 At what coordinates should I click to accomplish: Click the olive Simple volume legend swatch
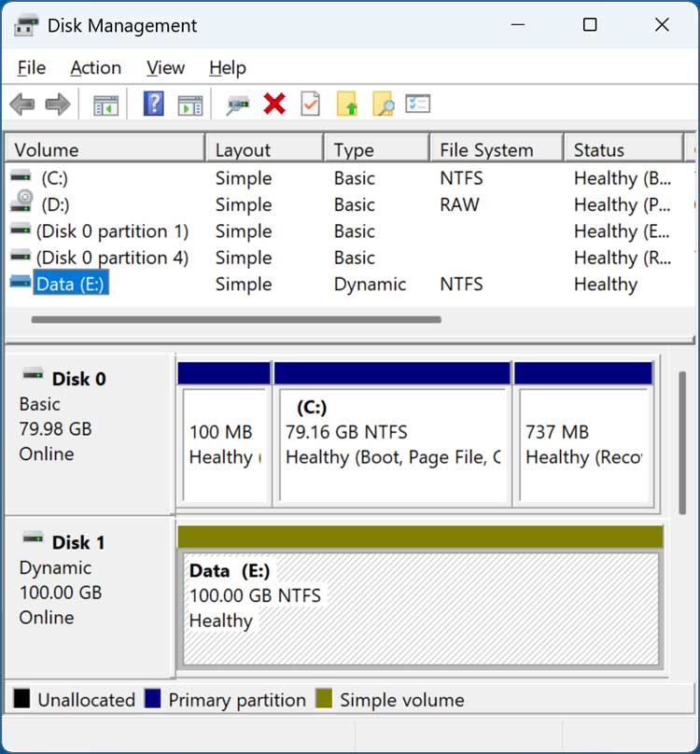[x=324, y=699]
